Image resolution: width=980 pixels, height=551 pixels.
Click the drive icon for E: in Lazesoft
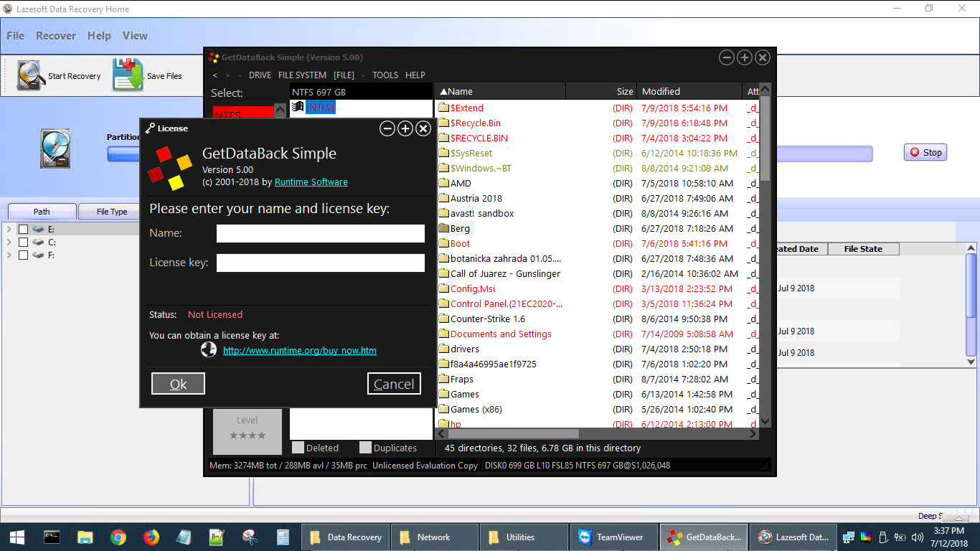pos(38,229)
